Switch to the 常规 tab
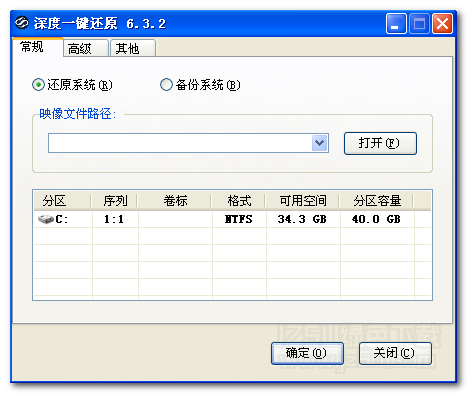This screenshot has height=394, width=468. [x=37, y=47]
